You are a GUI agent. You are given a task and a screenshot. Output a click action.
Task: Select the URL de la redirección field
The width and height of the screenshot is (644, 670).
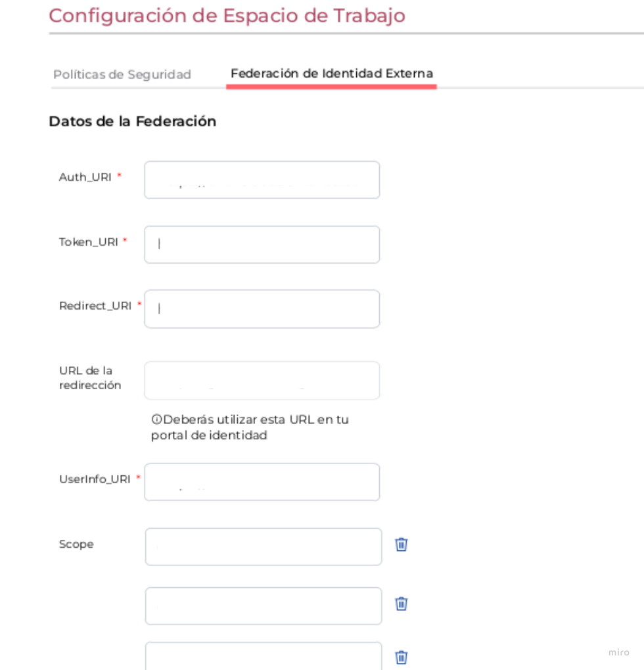[262, 380]
